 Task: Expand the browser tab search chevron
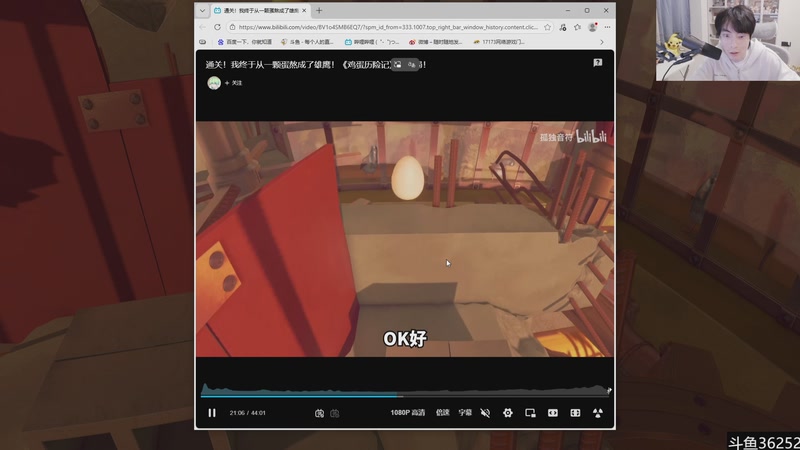coord(202,10)
